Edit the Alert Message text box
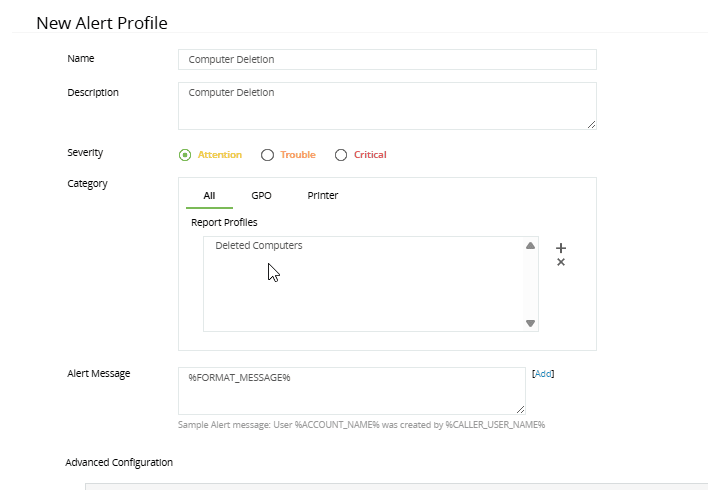Screen dimensions: 708x490 [x=351, y=391]
